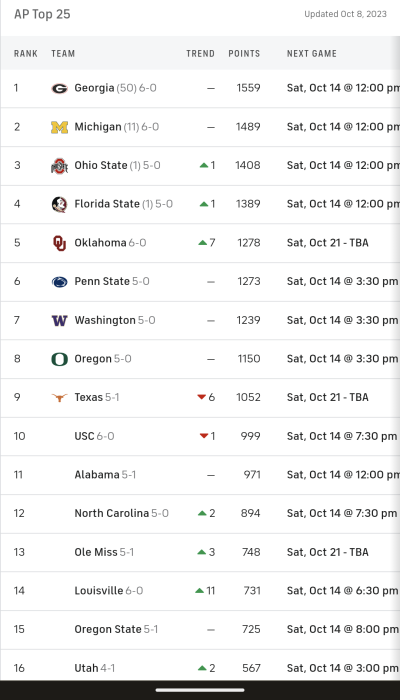Image resolution: width=400 pixels, height=700 pixels.
Task: Tap the Texas Longhorns logo icon
Action: pos(59,397)
